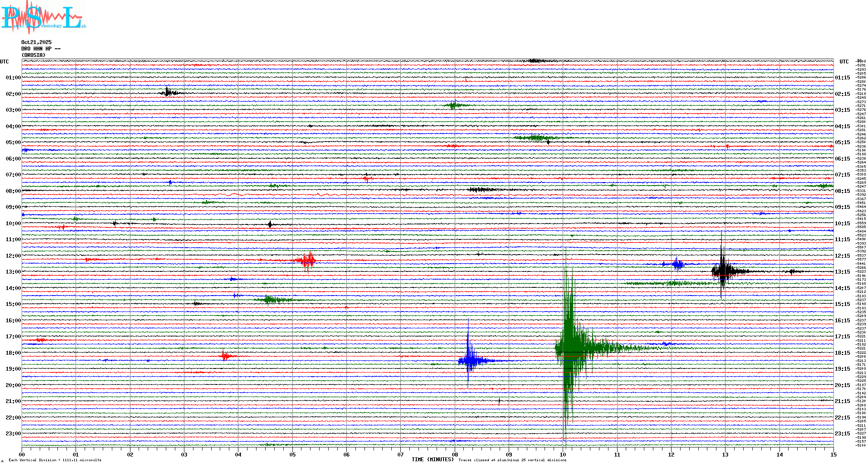This screenshot has width=868, height=466.
Task: Click minute marker 10 on bottom axis
Action: (x=563, y=454)
